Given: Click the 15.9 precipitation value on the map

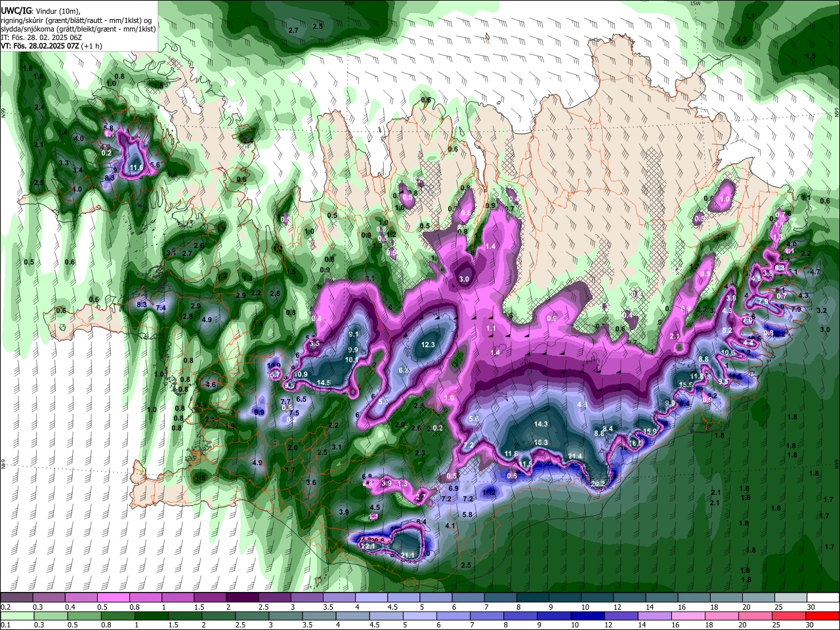Looking at the screenshot, I should pos(650,431).
